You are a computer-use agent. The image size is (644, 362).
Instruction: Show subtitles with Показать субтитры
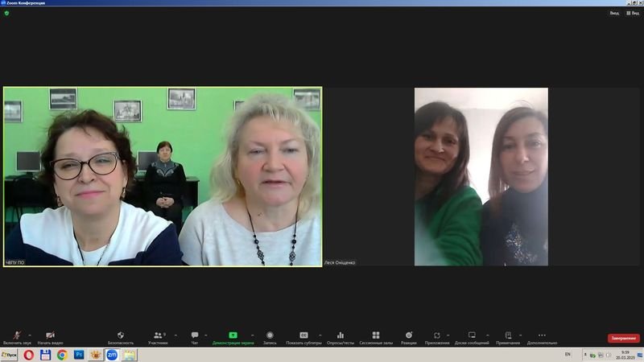coord(304,336)
